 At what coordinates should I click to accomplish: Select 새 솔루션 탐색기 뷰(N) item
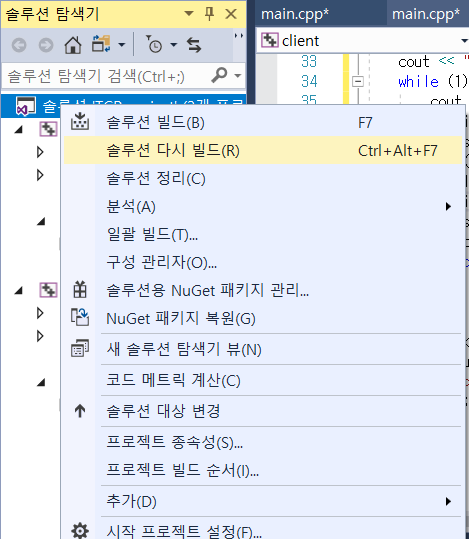tap(263, 349)
